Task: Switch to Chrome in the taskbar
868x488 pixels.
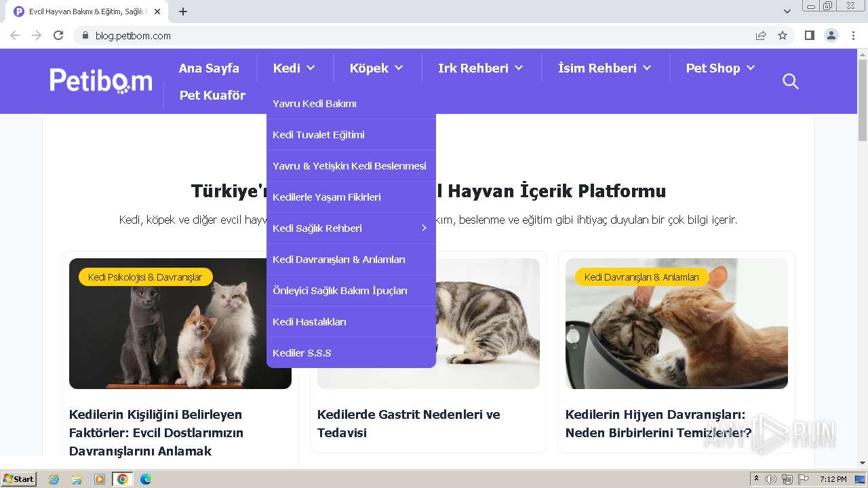Action: (x=123, y=479)
